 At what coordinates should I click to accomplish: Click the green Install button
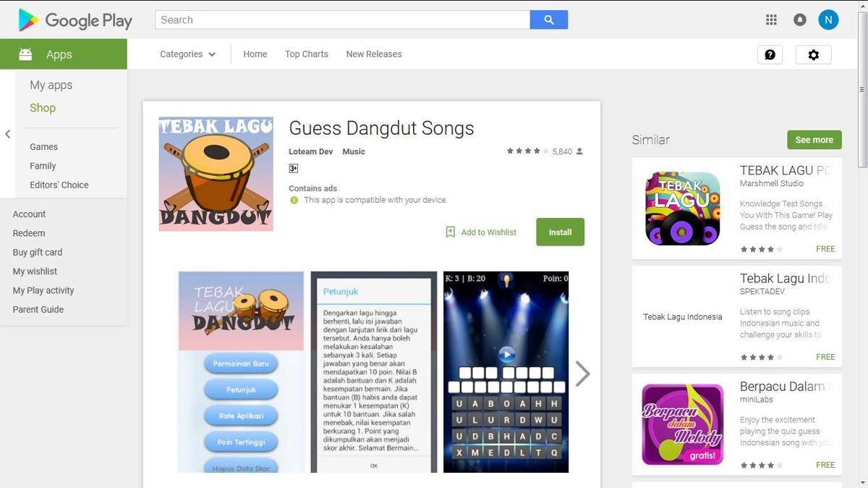pyautogui.click(x=560, y=232)
